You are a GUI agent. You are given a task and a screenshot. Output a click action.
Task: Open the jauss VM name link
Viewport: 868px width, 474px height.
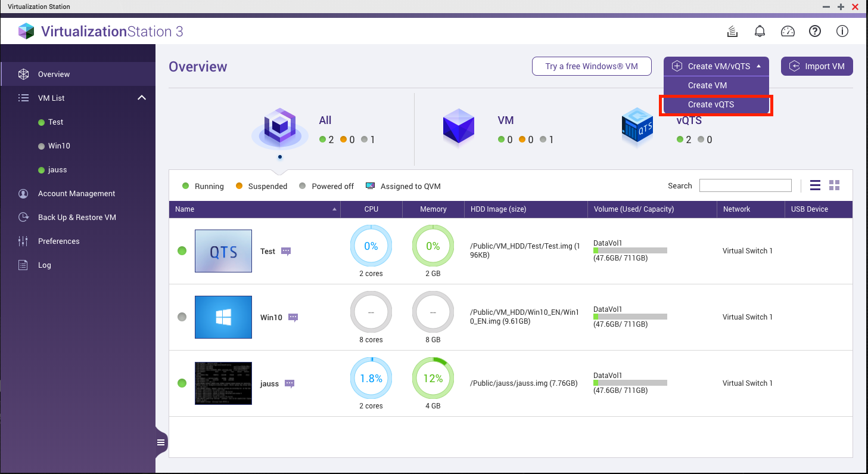[269, 384]
